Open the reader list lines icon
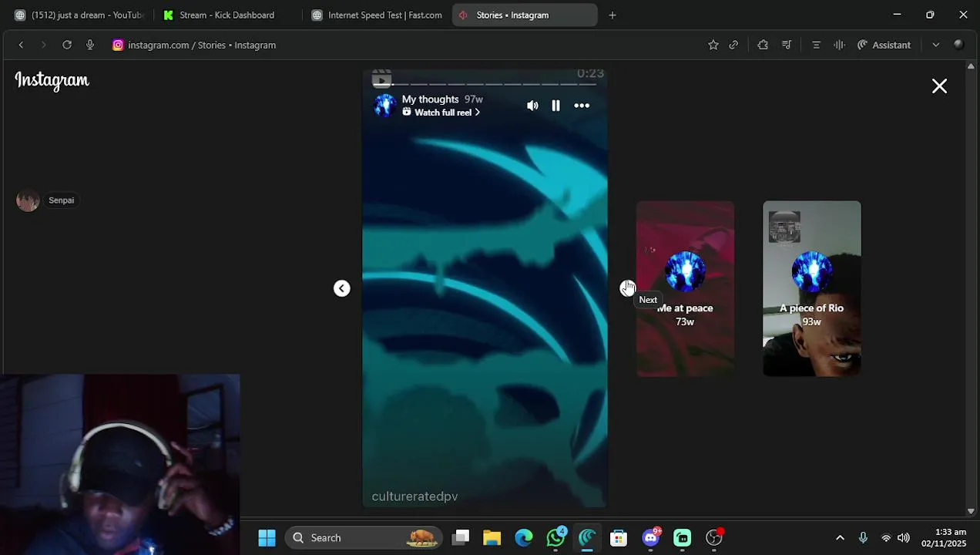This screenshot has width=980, height=555. point(816,45)
